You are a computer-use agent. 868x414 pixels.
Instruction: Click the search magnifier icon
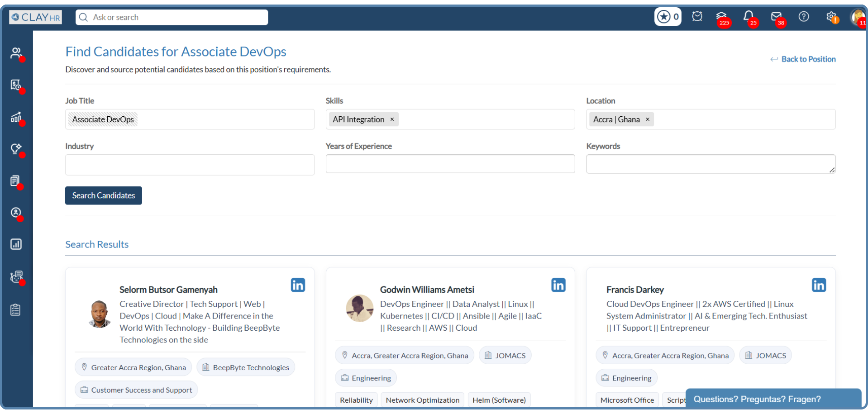point(83,17)
